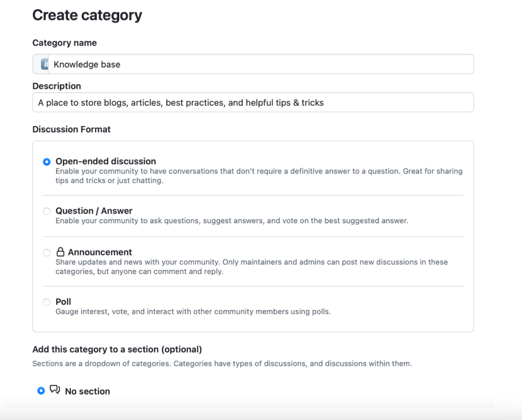Click the Question / Answer label
This screenshot has height=420, width=522.
pyautogui.click(x=94, y=211)
